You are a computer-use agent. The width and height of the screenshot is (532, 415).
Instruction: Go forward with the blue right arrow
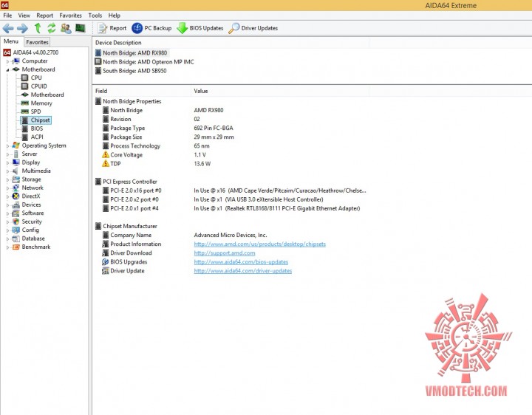[x=22, y=28]
